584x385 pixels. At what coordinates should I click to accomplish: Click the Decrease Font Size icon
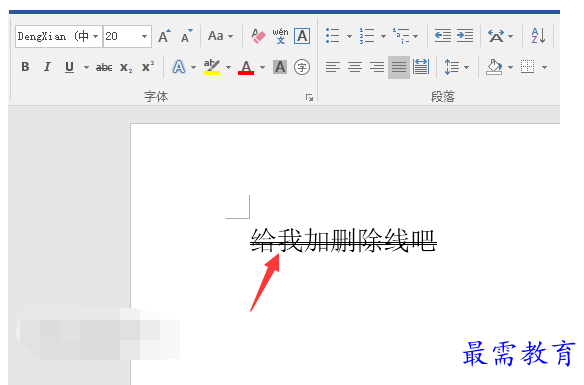pos(187,36)
